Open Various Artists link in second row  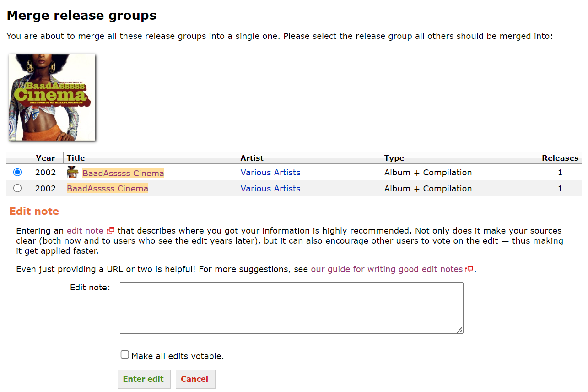270,189
